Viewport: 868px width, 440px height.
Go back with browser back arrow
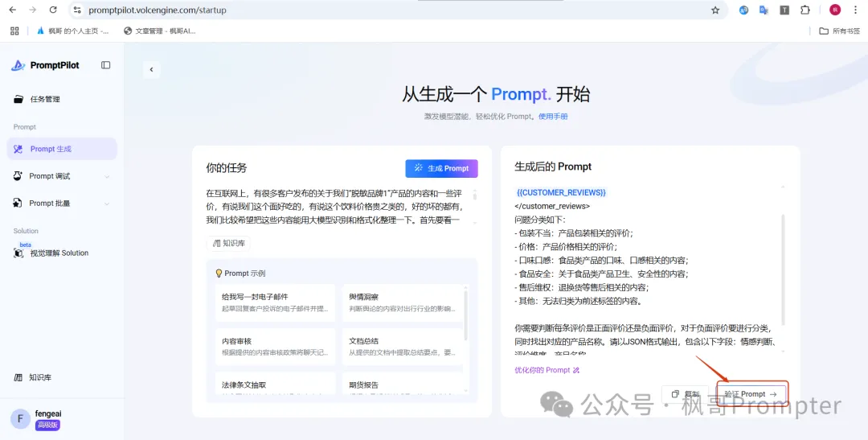(x=12, y=10)
